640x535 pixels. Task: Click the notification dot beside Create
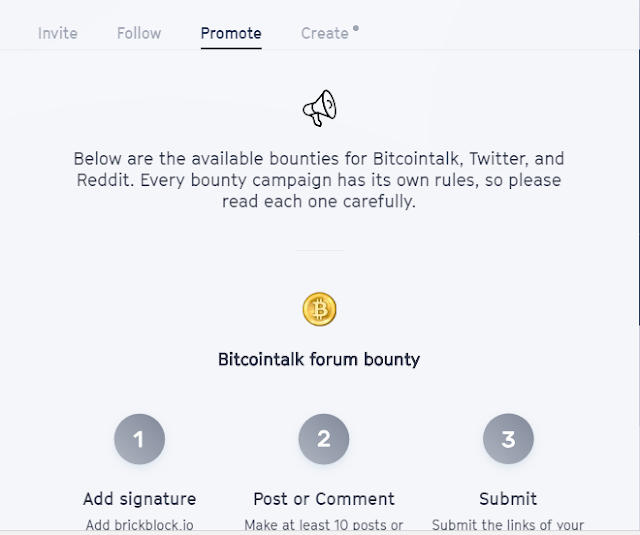(356, 29)
